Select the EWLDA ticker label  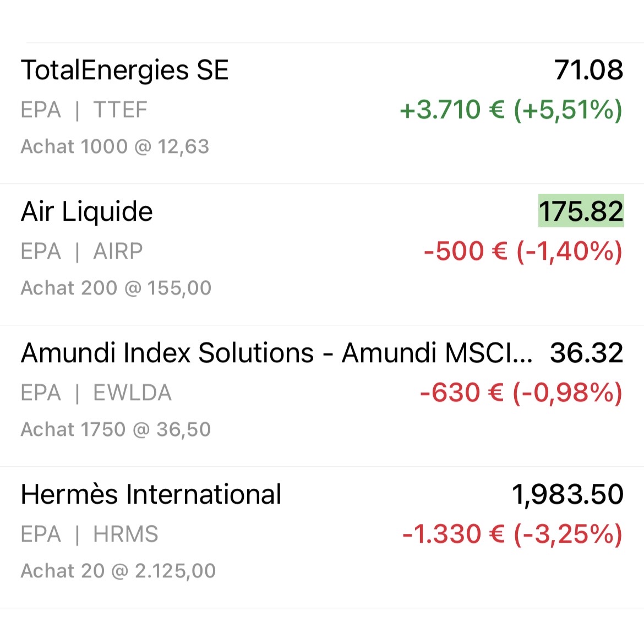[x=132, y=393]
